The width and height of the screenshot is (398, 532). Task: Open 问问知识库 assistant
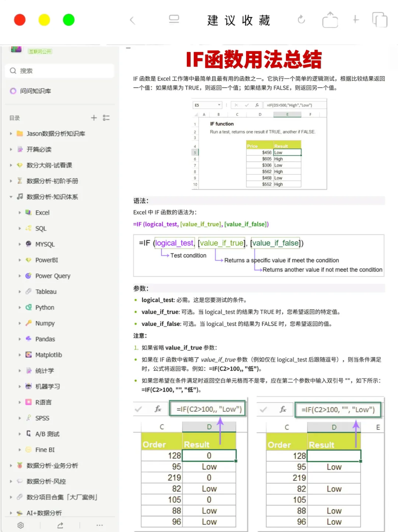tap(31, 91)
